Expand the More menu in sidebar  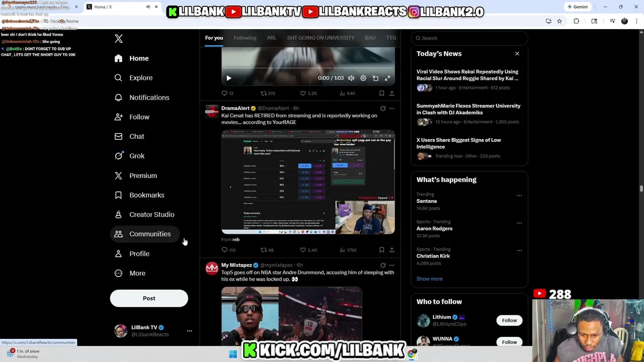click(130, 273)
